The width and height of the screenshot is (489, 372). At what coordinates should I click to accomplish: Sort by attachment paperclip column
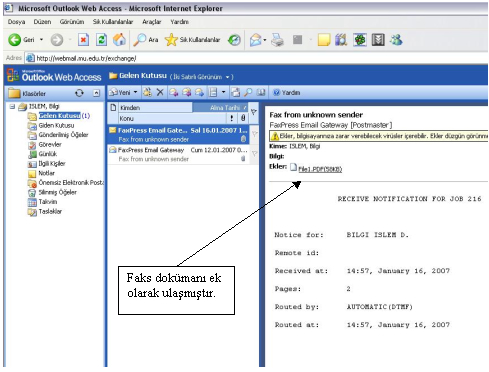(x=243, y=118)
